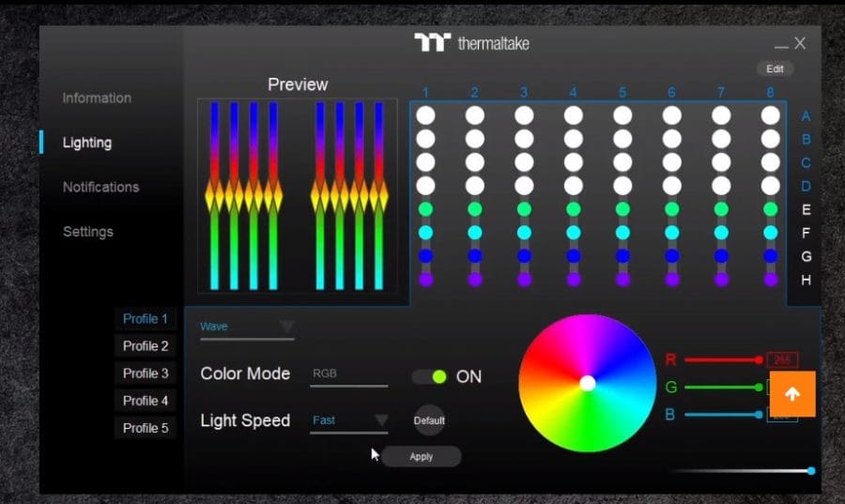Switch to the Settings section

coord(88,231)
